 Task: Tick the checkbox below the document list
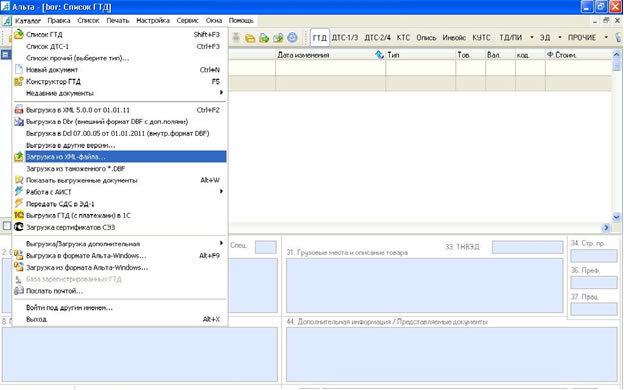pos(7,226)
